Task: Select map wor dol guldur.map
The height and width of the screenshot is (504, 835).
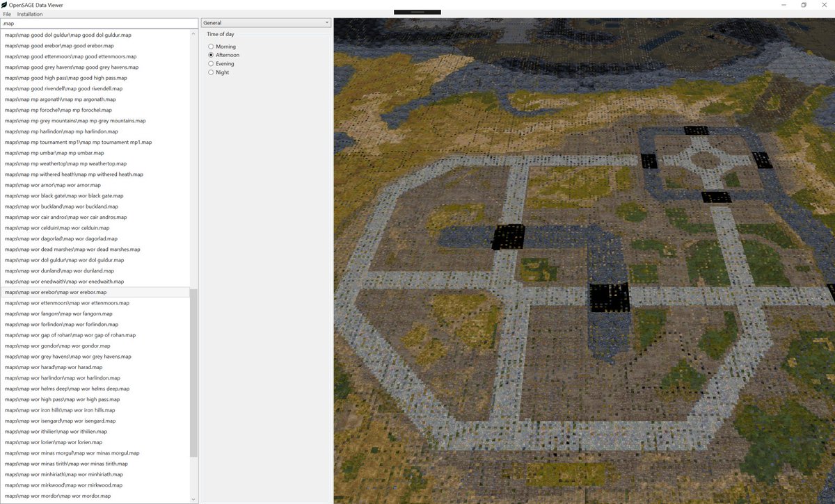Action: pos(95,260)
